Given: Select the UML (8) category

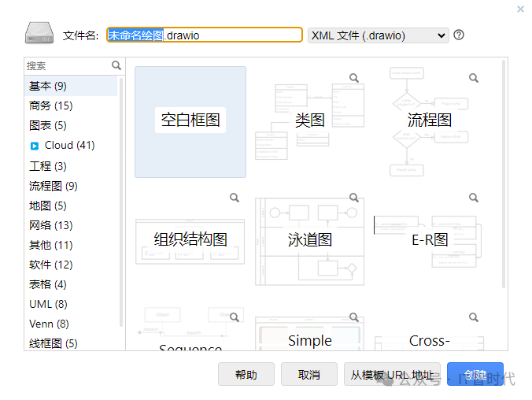Looking at the screenshot, I should tap(72, 304).
